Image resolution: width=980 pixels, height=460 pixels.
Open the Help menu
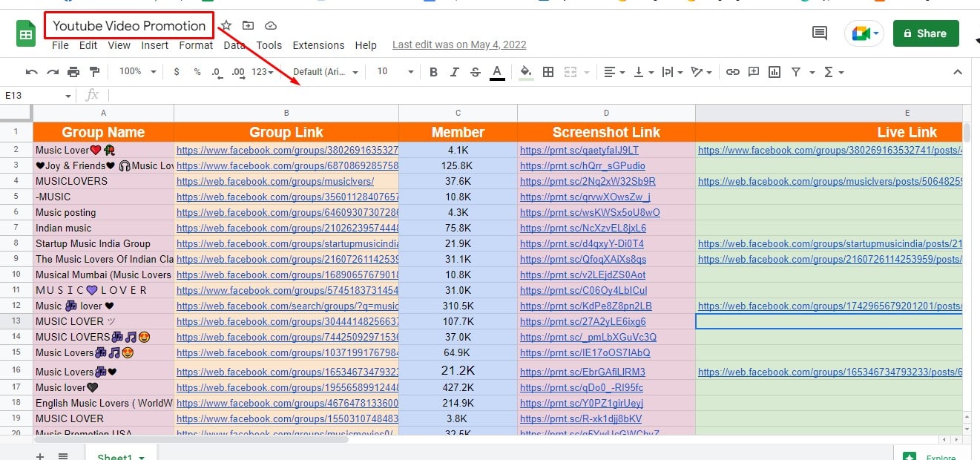[x=366, y=45]
